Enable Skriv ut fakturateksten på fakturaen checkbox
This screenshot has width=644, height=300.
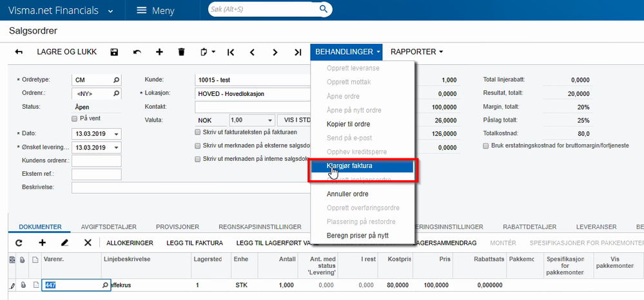click(198, 132)
